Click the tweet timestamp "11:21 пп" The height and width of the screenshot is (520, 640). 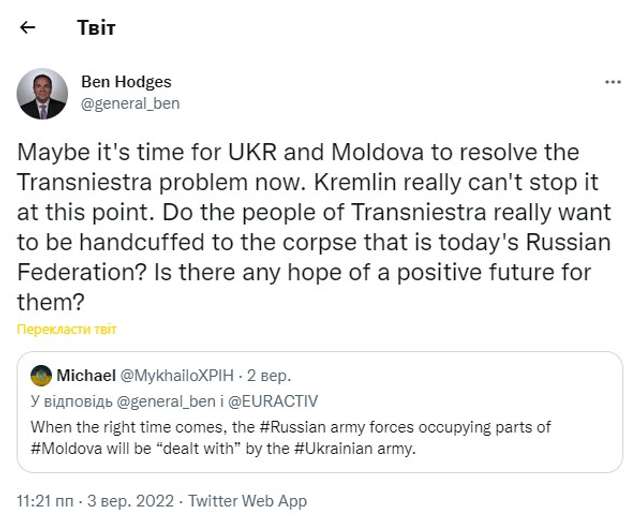pos(47,500)
